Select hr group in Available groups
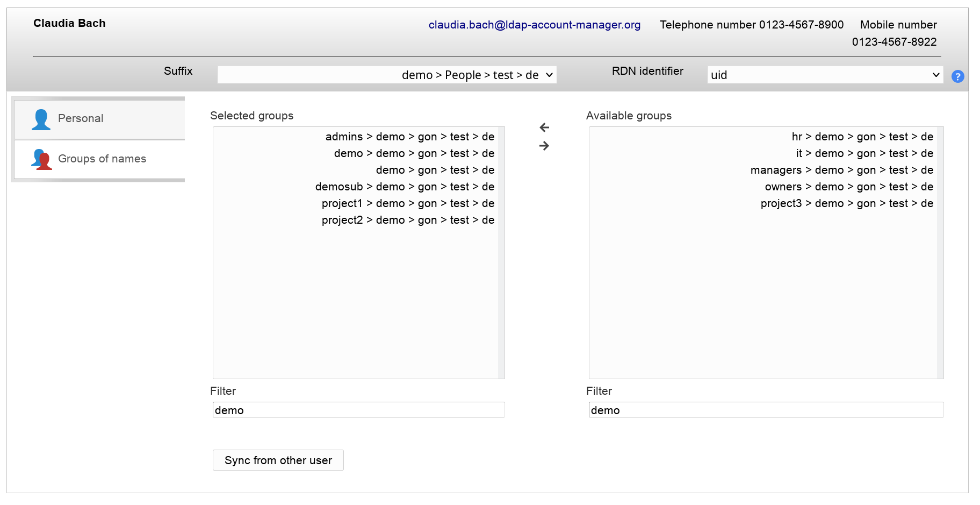 point(862,137)
